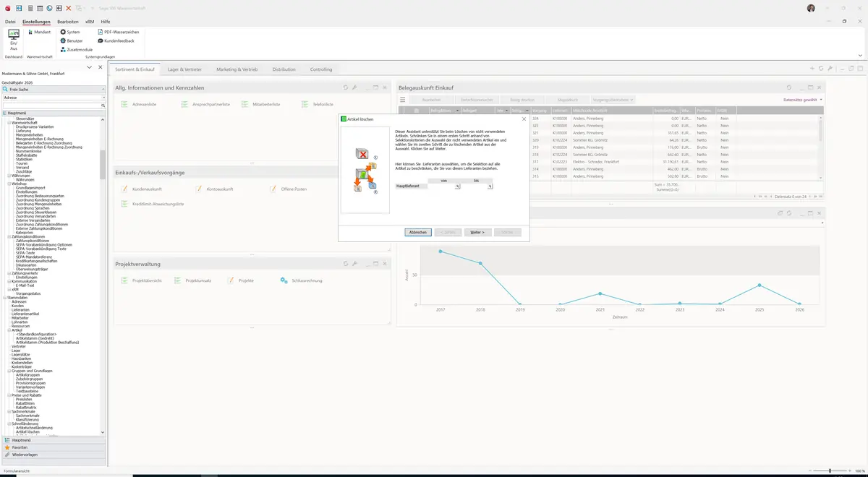
Task: Select Artikel löschen in the navigation tree
Action: coord(27,431)
